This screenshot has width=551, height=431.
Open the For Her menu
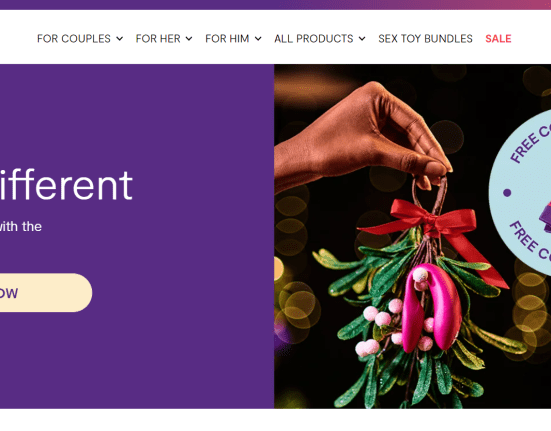164,39
